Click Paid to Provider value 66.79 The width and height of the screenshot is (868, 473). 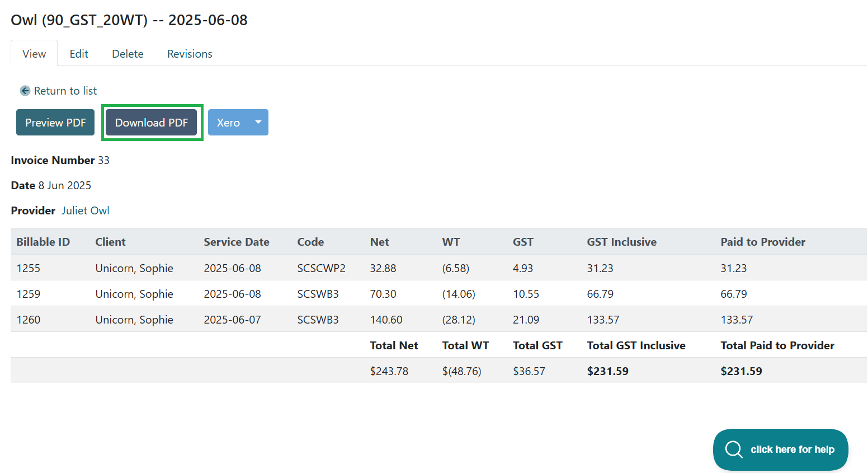(734, 294)
